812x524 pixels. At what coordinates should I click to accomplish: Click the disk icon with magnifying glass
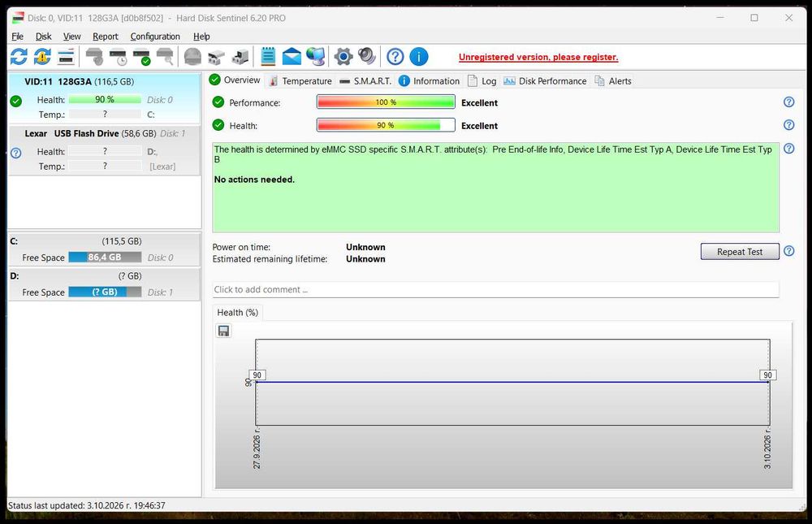[x=165, y=57]
